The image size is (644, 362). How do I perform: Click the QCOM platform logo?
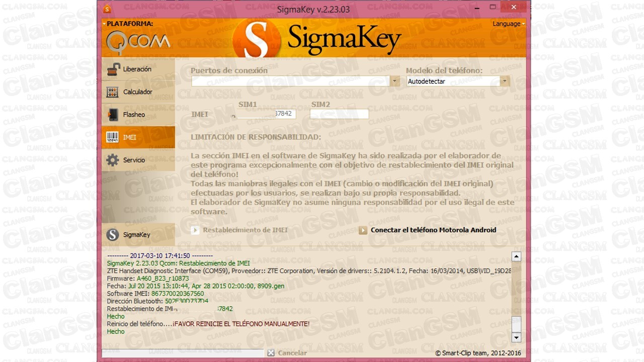pyautogui.click(x=138, y=42)
